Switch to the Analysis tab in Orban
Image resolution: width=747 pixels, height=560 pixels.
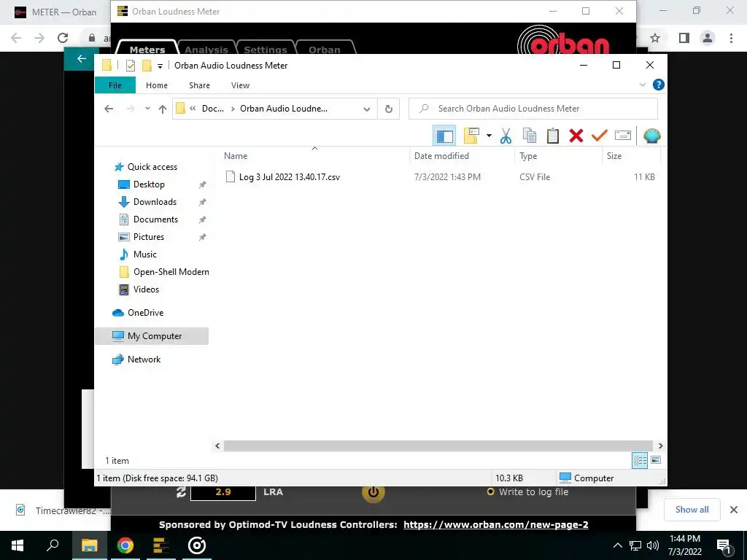(x=206, y=49)
